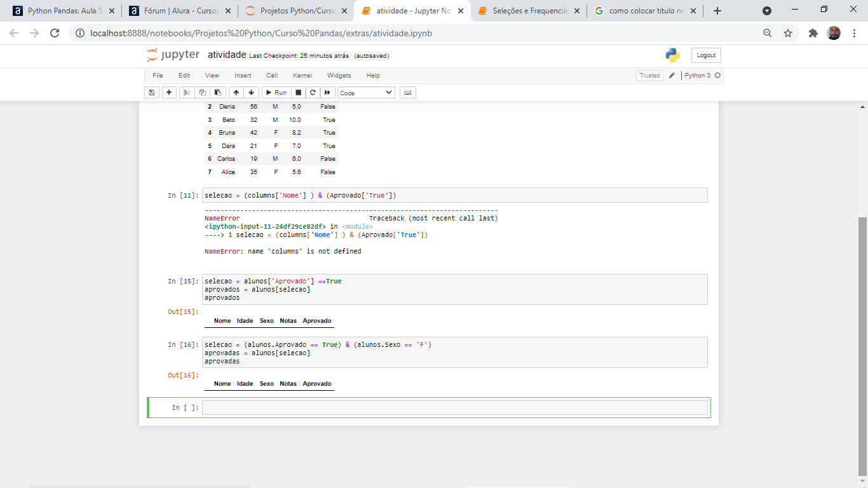This screenshot has width=868, height=488.
Task: Click the Out[16] output prompt
Action: click(x=183, y=376)
